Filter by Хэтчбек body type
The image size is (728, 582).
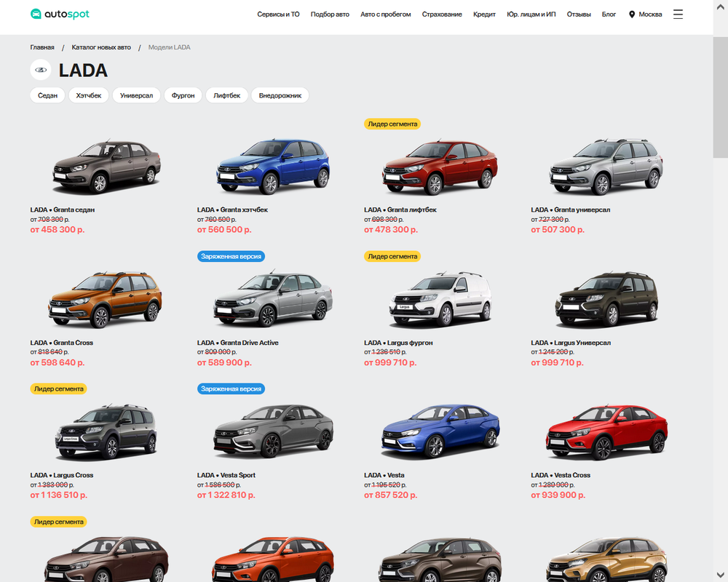(x=89, y=95)
